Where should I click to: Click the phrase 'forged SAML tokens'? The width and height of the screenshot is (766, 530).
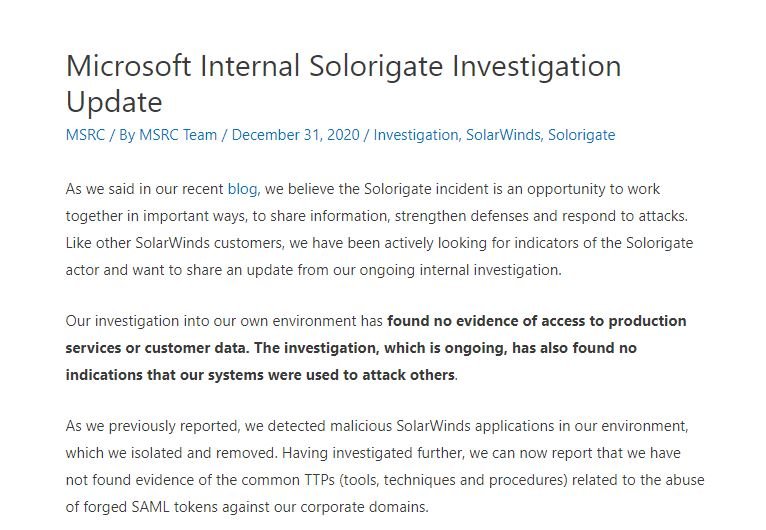[x=150, y=507]
